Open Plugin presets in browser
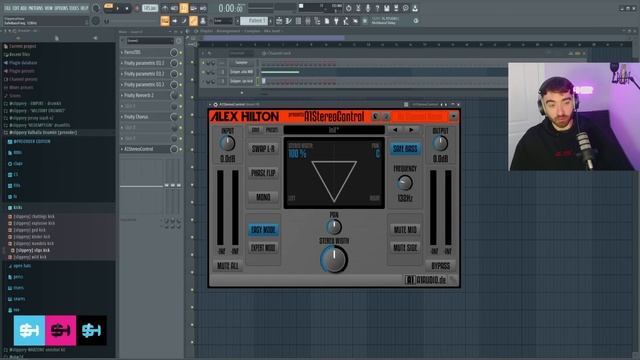The image size is (640, 360). coord(22,71)
